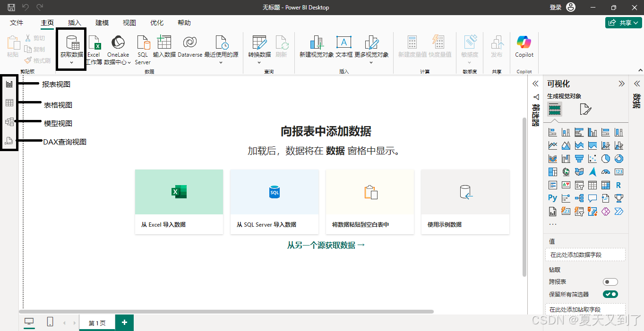Switch to the 建模 ribbon tab

pyautogui.click(x=102, y=23)
